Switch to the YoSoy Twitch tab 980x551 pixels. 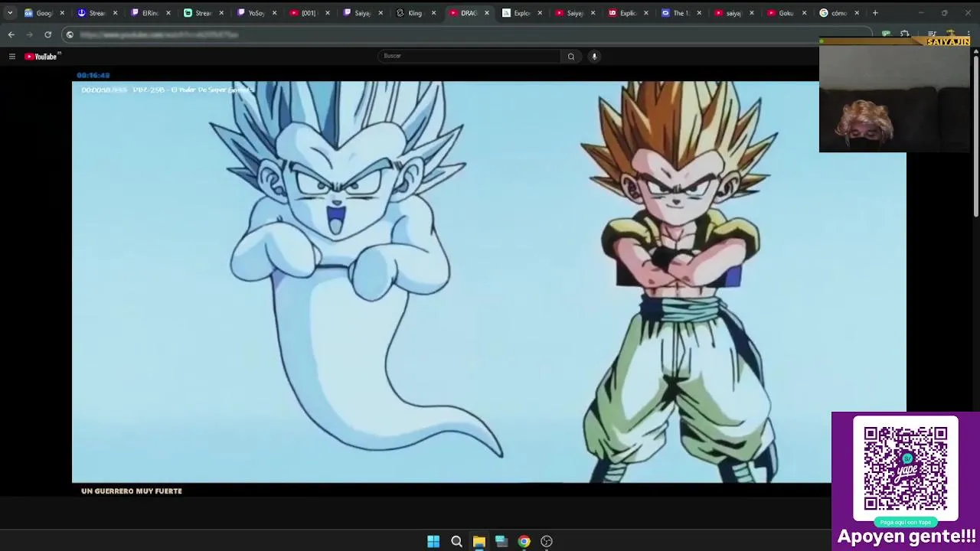(x=256, y=13)
